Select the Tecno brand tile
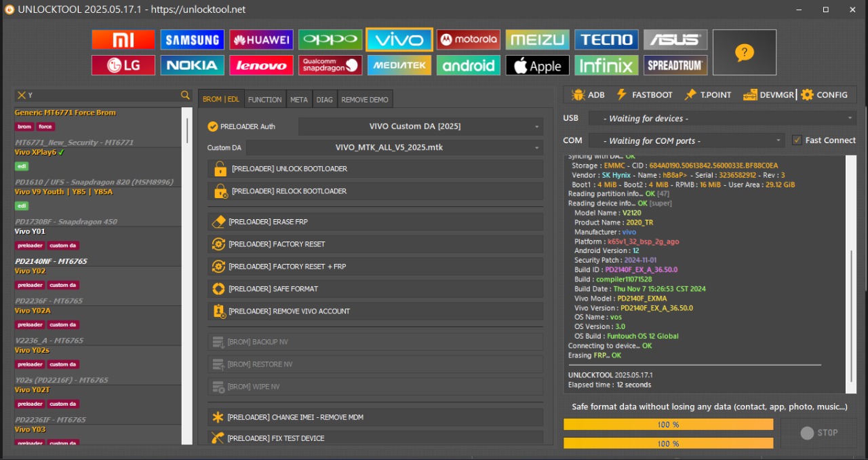This screenshot has height=460, width=868. point(606,39)
